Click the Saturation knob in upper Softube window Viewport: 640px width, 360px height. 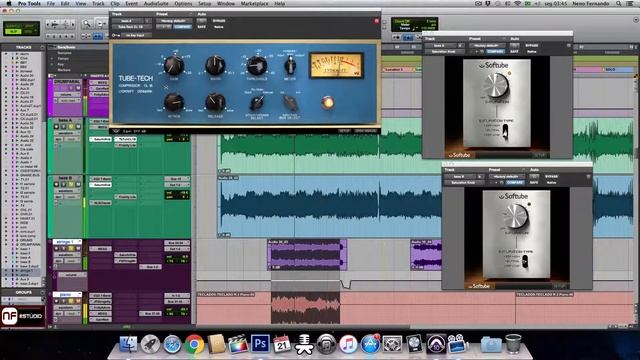(x=496, y=85)
